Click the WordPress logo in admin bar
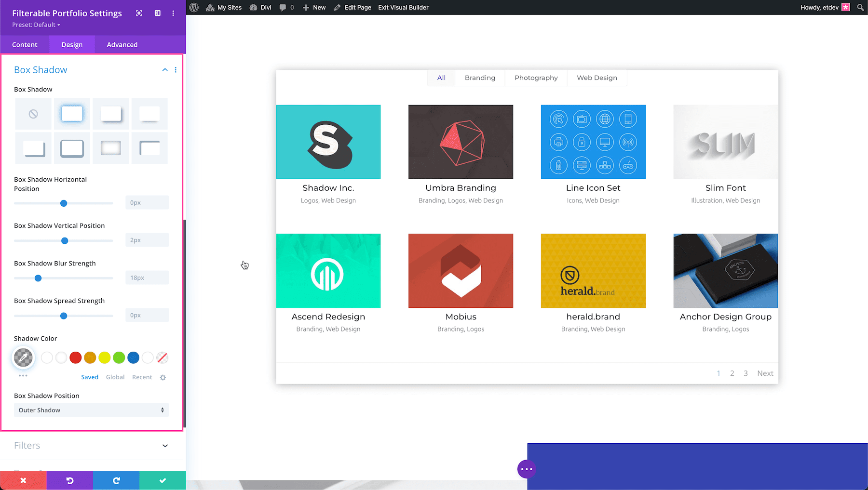The height and width of the screenshot is (490, 868). pos(194,7)
